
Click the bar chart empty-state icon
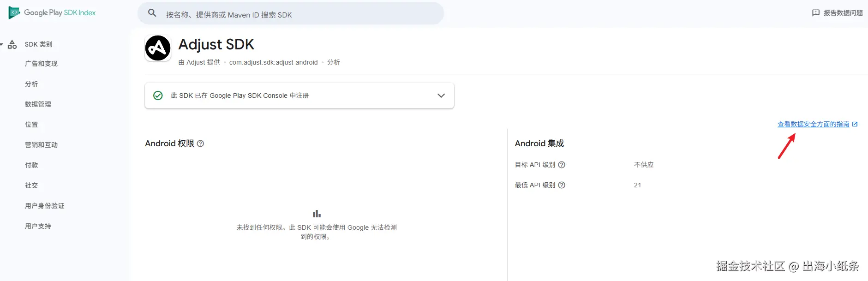[x=317, y=214]
